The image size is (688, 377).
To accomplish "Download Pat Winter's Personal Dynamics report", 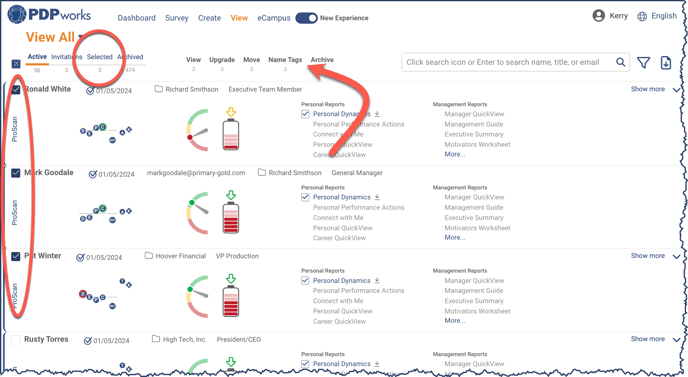I will coord(377,281).
